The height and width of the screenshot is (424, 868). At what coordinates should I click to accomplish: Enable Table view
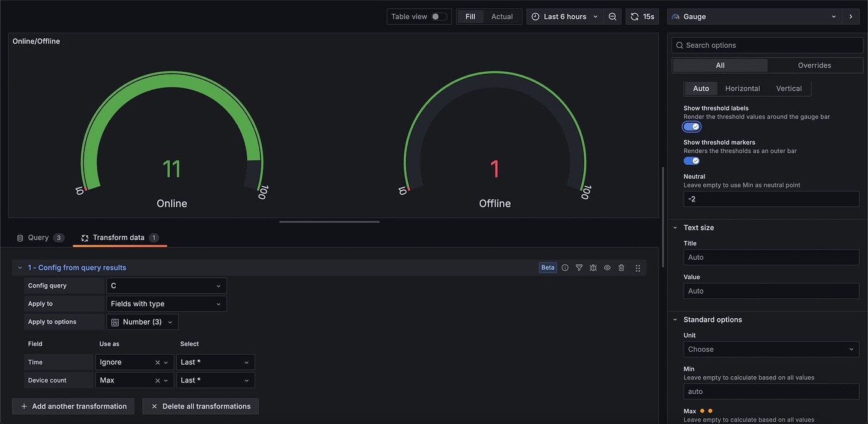434,16
